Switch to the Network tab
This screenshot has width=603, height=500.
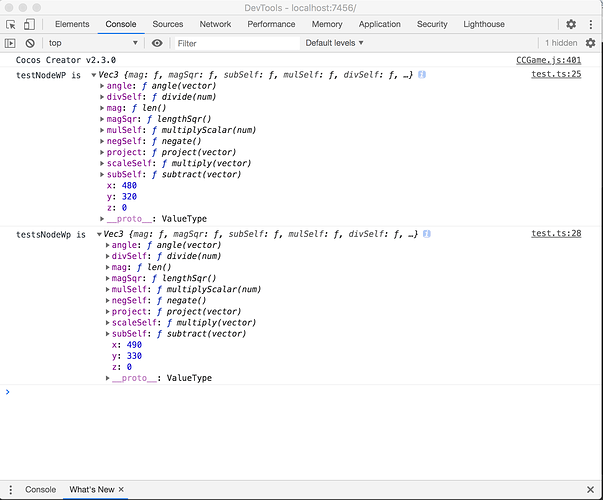(215, 24)
